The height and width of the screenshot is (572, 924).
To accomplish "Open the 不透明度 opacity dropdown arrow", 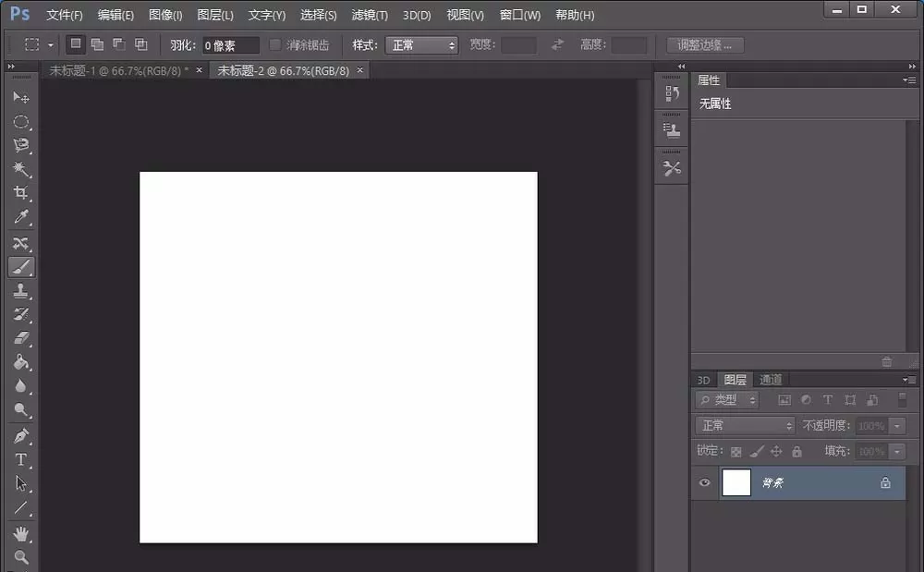I will (x=897, y=425).
